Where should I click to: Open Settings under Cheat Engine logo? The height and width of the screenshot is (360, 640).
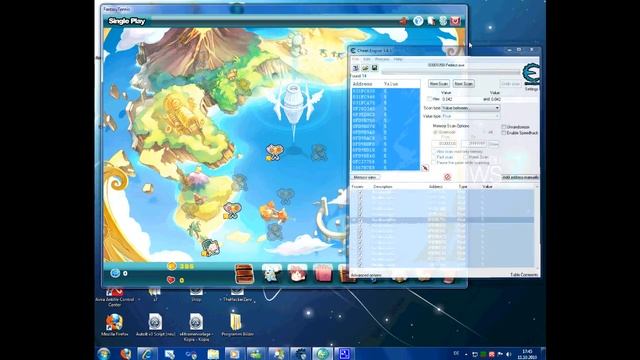pos(531,89)
